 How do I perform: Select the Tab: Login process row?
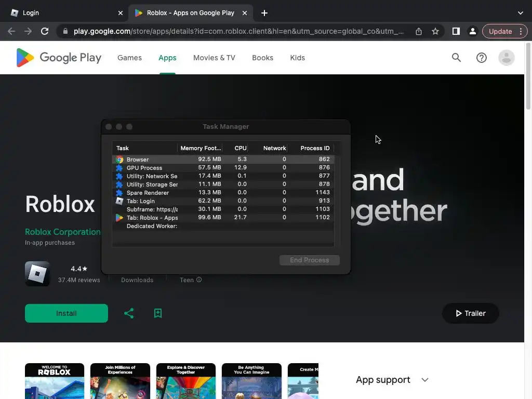click(x=223, y=201)
